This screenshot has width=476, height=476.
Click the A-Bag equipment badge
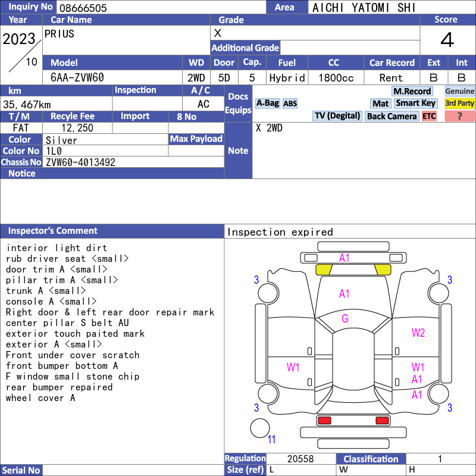click(x=267, y=103)
